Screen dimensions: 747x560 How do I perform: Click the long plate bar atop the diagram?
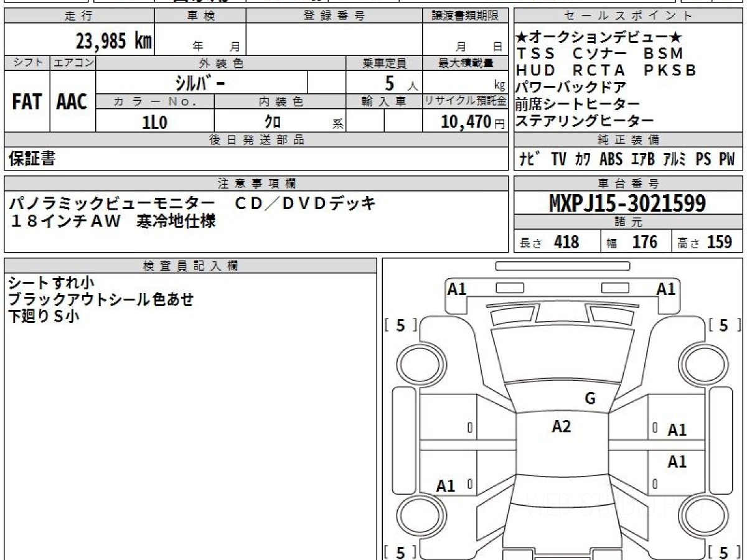[x=562, y=266]
